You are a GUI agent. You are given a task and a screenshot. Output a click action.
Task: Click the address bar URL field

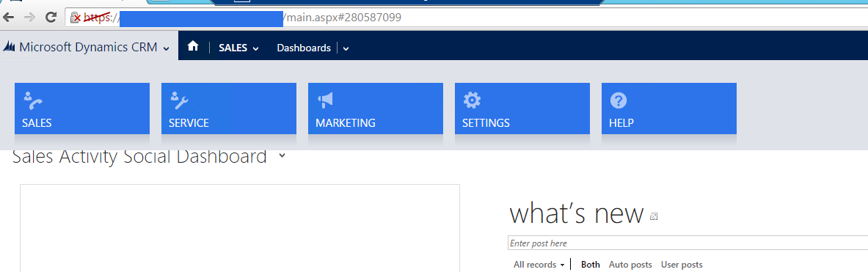[465, 17]
